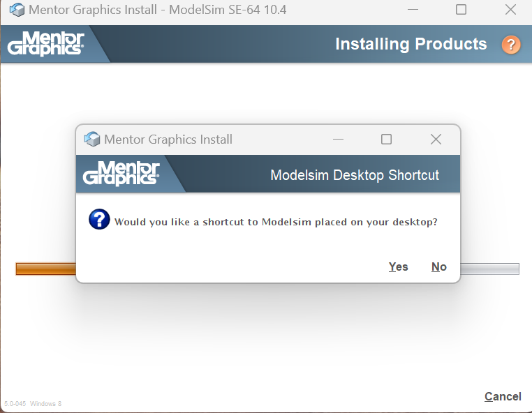Click the Installing Products header text
Viewport: 532px width, 413px height.
(x=411, y=44)
